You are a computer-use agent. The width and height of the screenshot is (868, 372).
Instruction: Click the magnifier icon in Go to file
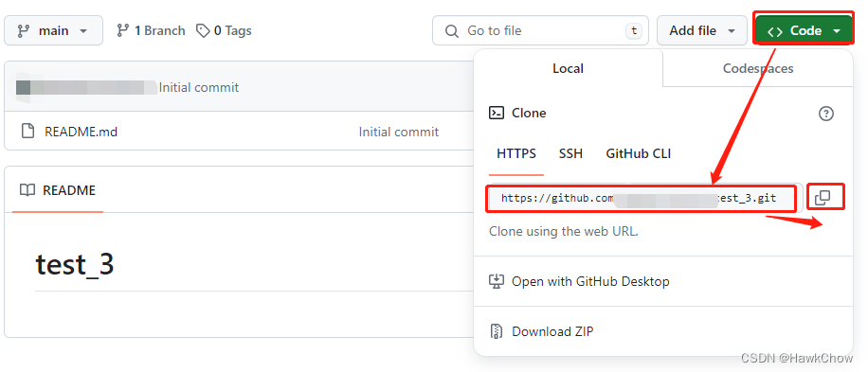coord(452,31)
